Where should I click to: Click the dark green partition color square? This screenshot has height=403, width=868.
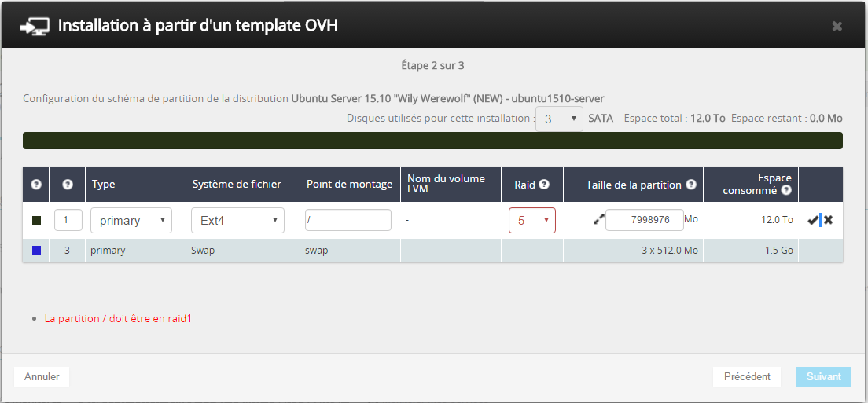36,220
